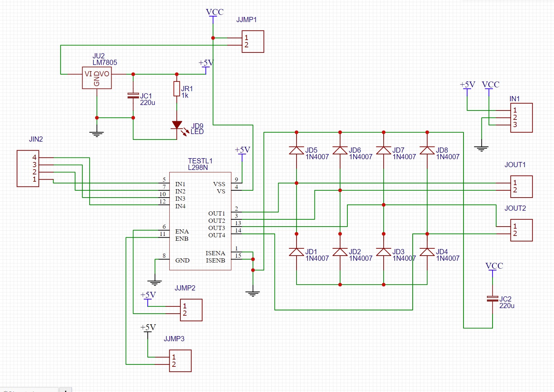Viewport: 554px width, 392px height.
Task: Select the JJMP3 jumper header
Action: (x=180, y=361)
